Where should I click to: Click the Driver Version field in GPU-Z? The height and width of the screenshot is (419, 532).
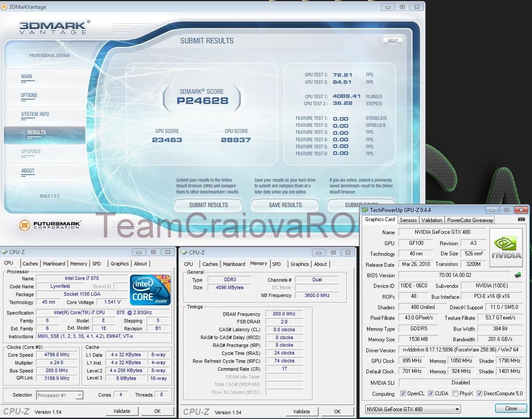tap(461, 350)
